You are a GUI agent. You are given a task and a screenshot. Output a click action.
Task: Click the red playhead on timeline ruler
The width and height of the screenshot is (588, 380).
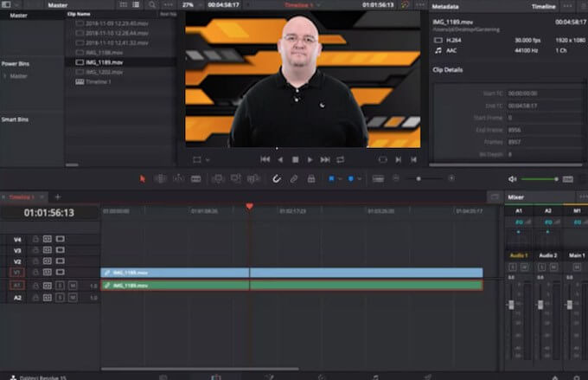(249, 207)
